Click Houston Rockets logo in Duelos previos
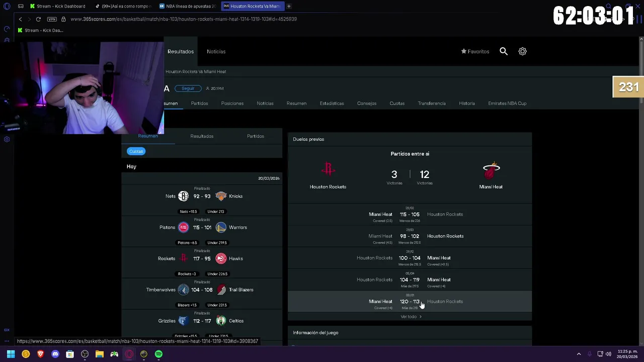Image resolution: width=644 pixels, height=362 pixels. (328, 169)
